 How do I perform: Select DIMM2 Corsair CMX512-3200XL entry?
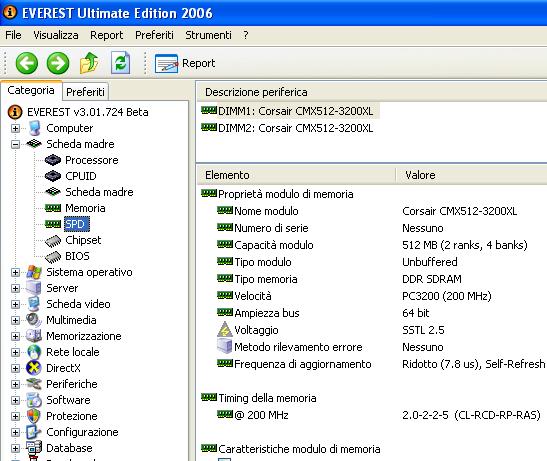coord(287,128)
